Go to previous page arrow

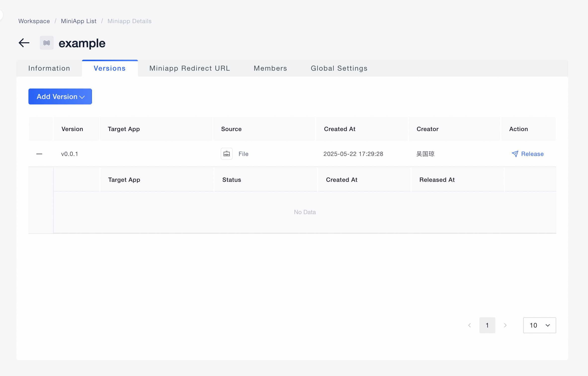click(469, 325)
